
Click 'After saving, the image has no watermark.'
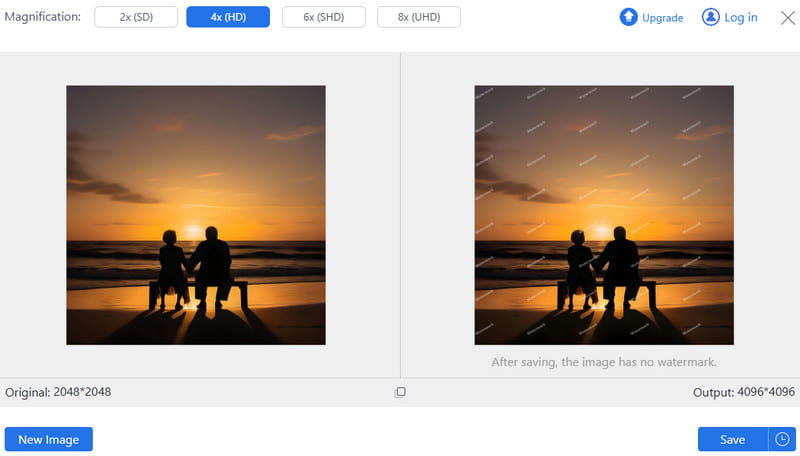[x=604, y=362]
